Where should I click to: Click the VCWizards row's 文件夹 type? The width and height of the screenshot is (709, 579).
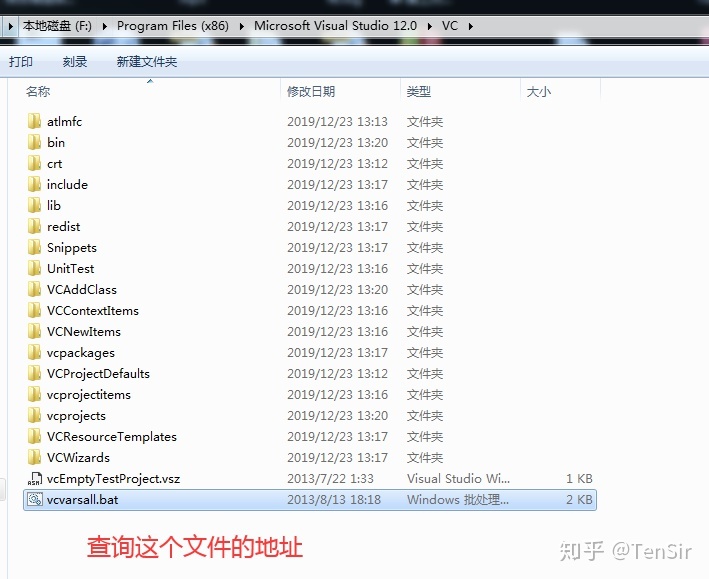coord(425,457)
